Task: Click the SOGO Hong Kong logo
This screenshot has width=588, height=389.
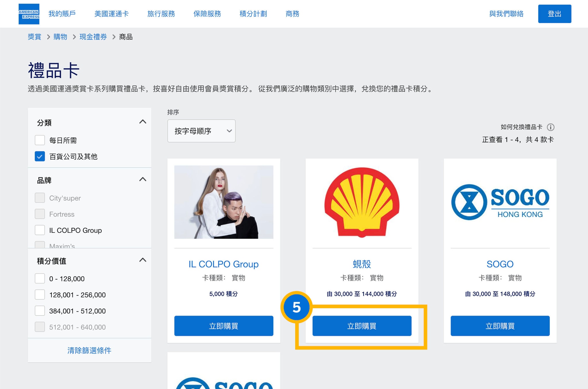Action: tap(500, 202)
